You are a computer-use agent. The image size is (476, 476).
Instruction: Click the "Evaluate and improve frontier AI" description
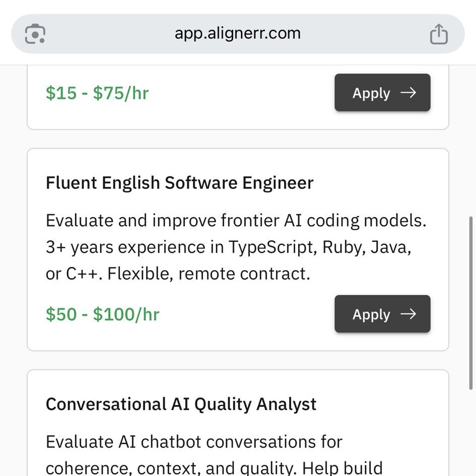coord(236,221)
